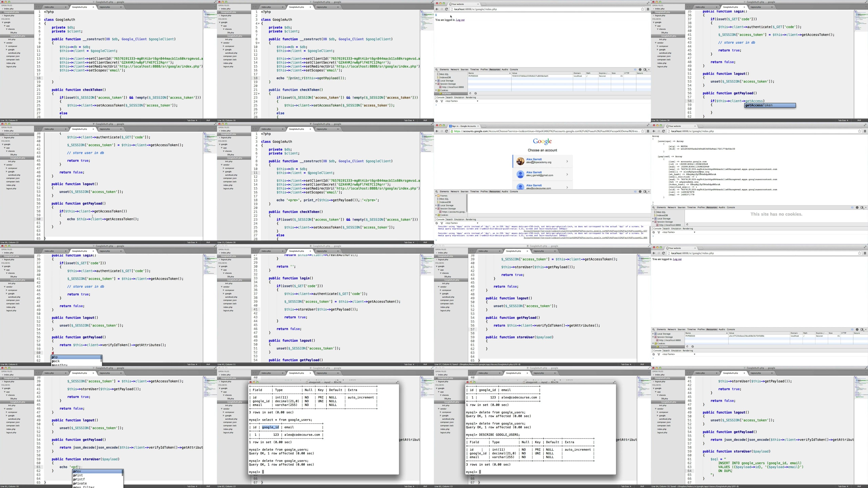The height and width of the screenshot is (488, 868).
Task: Close the 'Sign in – Google Accounts' browser tab
Action: pos(478,126)
